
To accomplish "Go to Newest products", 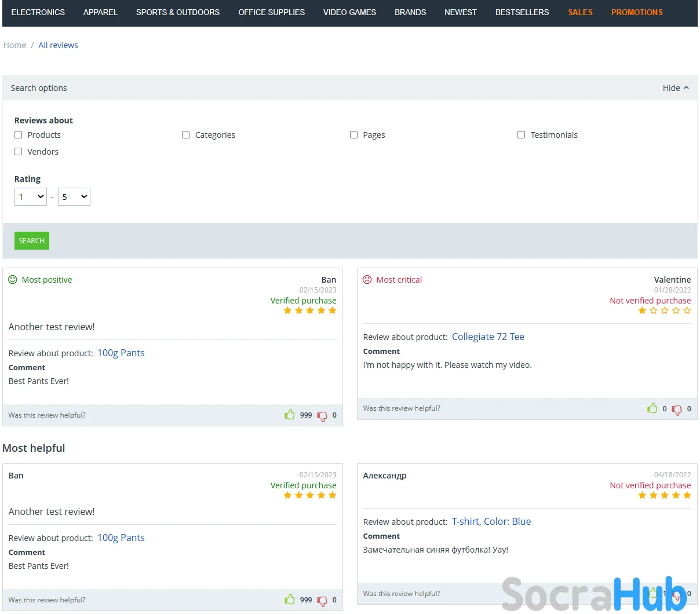I will pyautogui.click(x=461, y=12).
